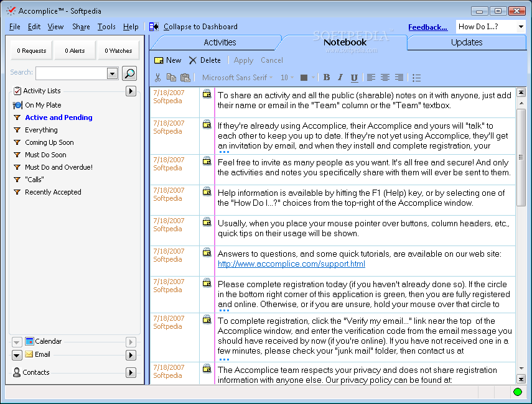Open the font color dropdown arrow
The width and height of the screenshot is (532, 404).
(x=313, y=78)
